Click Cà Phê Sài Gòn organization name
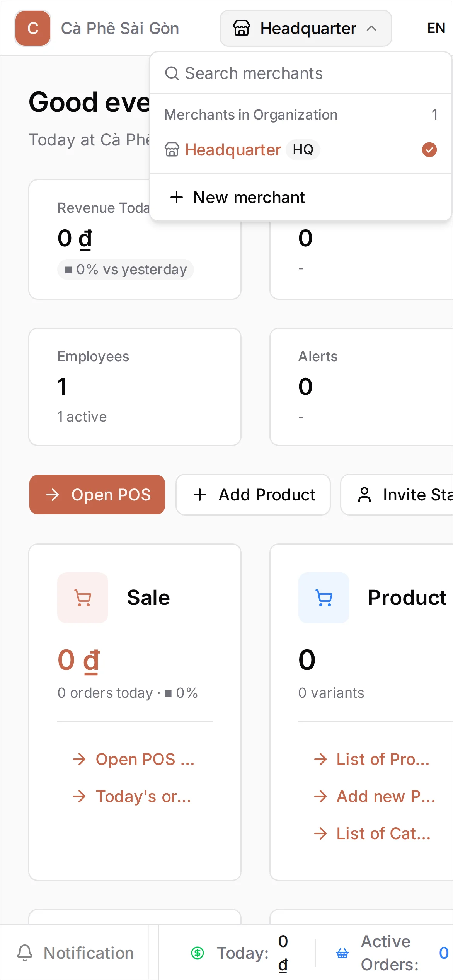This screenshot has height=980, width=453. [x=120, y=28]
